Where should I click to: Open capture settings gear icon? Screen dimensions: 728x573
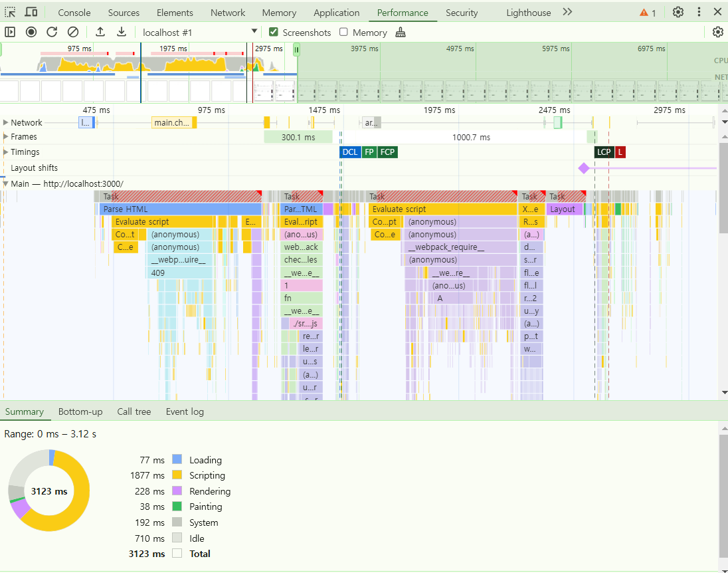coord(718,32)
